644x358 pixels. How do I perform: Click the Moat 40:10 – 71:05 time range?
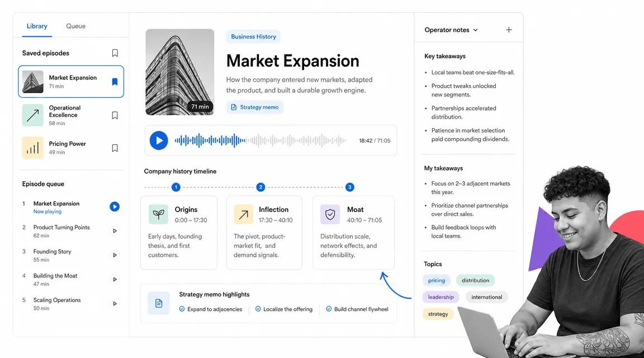(364, 220)
